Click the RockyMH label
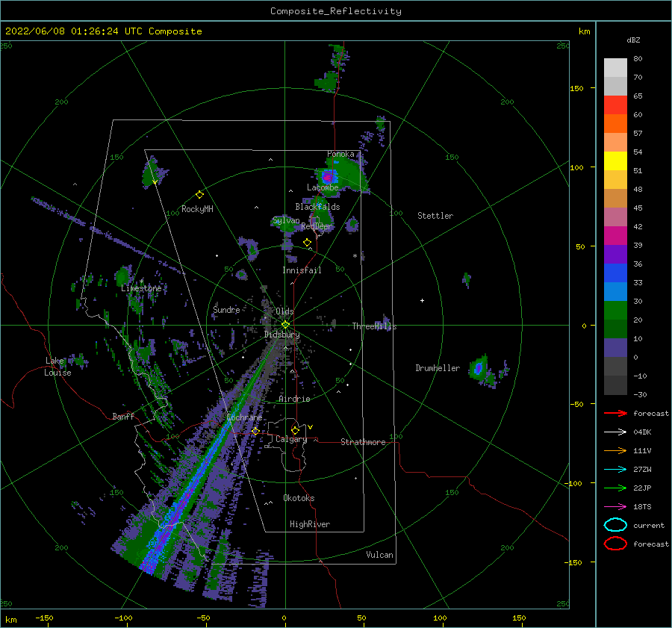The image size is (672, 628). coord(197,209)
